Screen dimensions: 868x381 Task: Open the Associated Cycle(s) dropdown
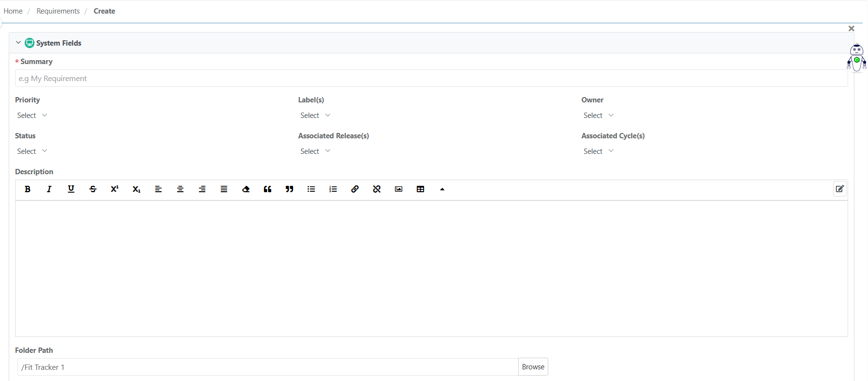click(x=599, y=151)
